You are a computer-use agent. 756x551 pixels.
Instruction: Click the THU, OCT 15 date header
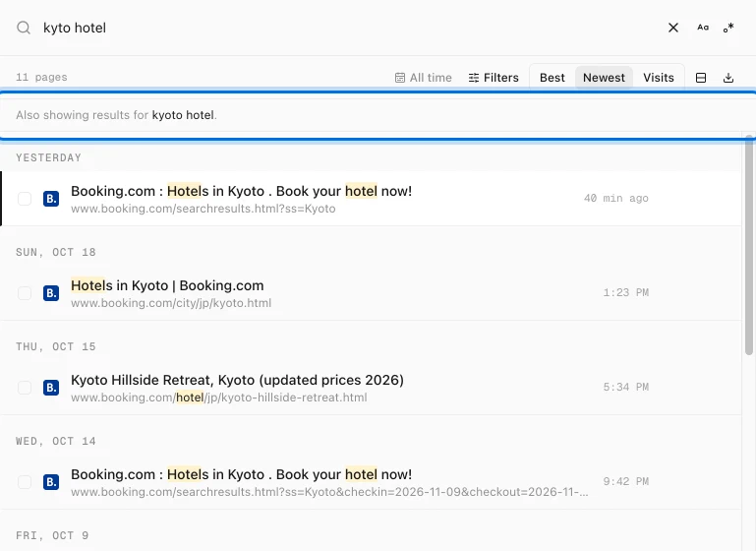(55, 347)
